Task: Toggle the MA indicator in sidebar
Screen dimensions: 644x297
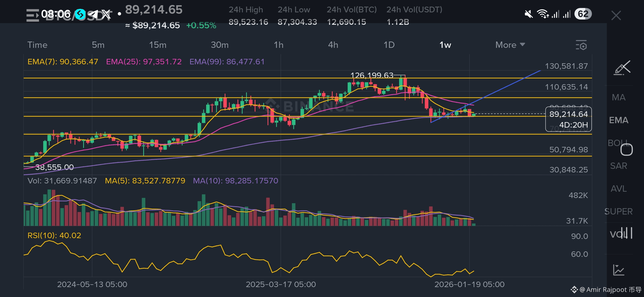Action: click(x=618, y=97)
